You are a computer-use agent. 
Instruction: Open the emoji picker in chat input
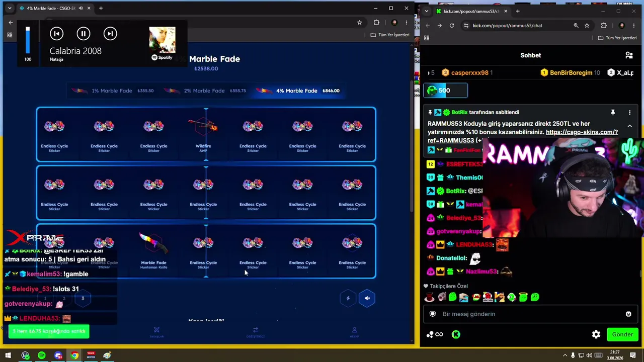click(x=628, y=314)
